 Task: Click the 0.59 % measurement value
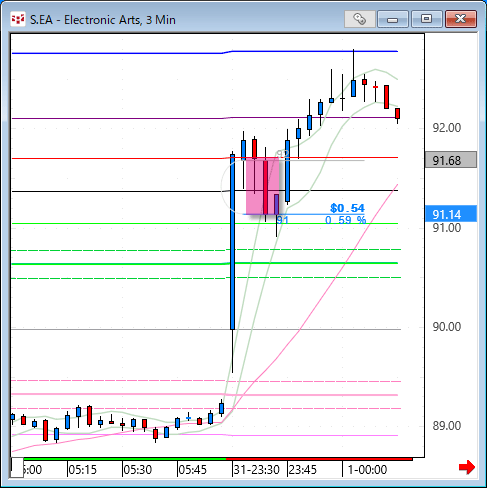(x=346, y=220)
